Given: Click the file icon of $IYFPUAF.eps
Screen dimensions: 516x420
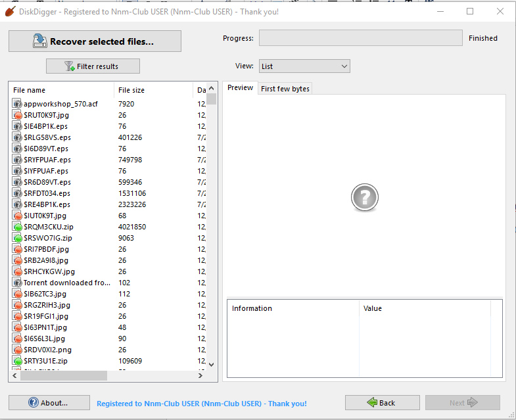Looking at the screenshot, I should click(17, 171).
